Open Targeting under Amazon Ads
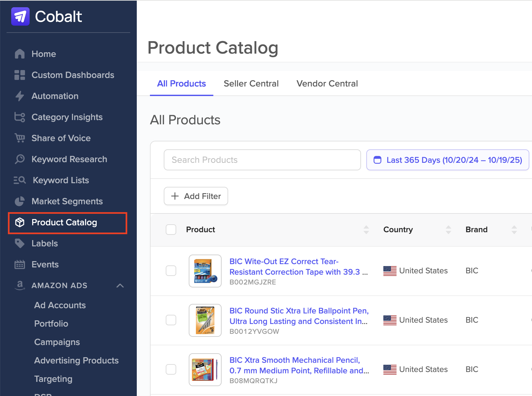The width and height of the screenshot is (532, 396). 53,379
